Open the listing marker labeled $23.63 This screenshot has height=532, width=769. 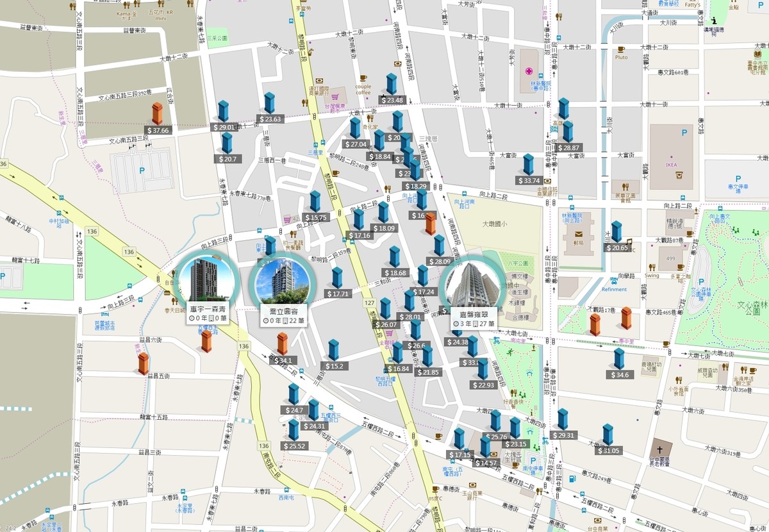269,103
